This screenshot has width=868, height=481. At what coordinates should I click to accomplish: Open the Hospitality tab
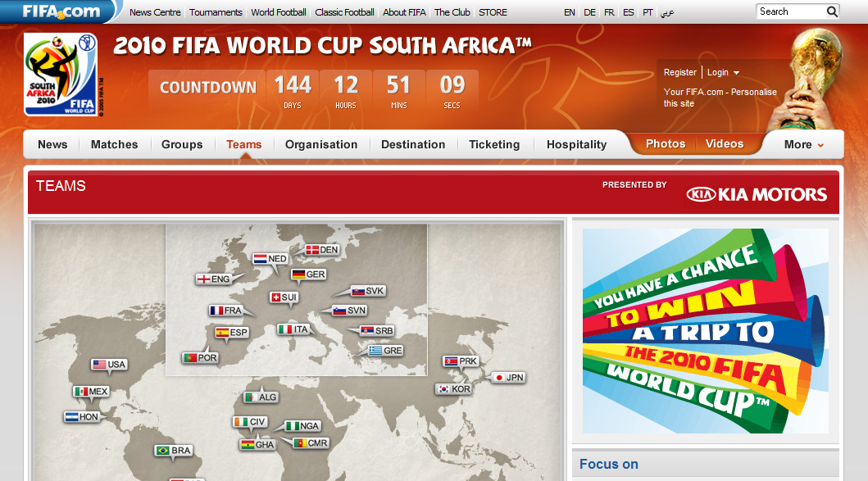[x=577, y=144]
